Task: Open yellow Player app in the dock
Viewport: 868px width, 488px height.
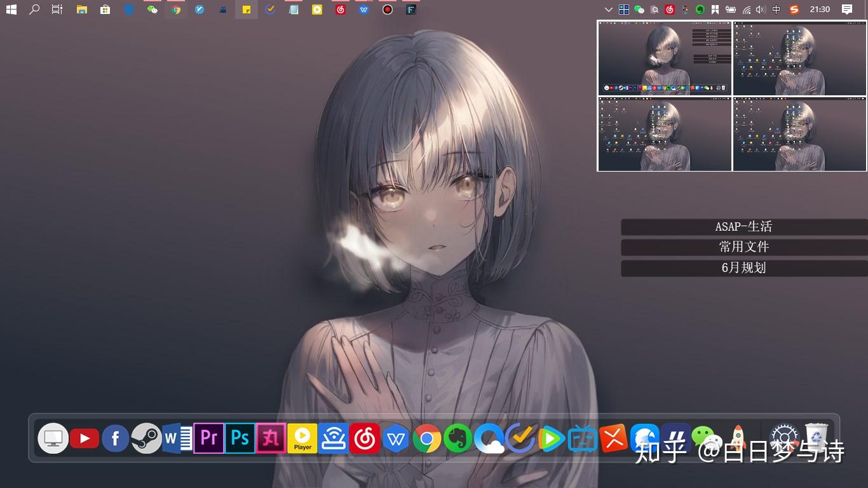Action: click(x=302, y=438)
